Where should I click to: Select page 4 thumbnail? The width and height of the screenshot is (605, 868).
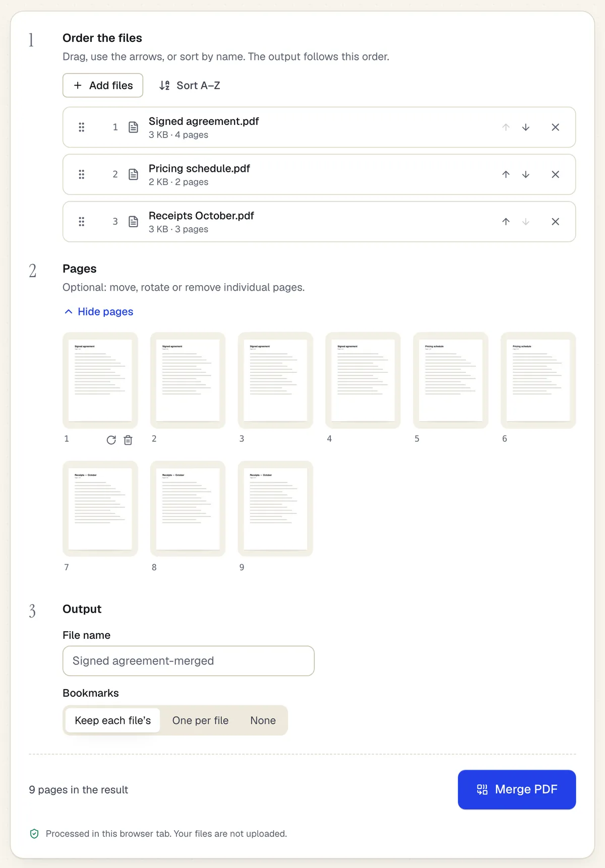point(363,380)
